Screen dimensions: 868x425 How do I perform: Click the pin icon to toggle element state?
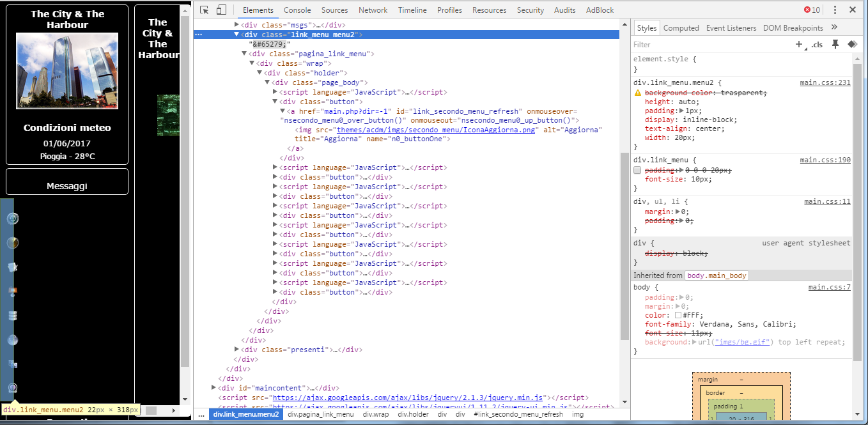[x=835, y=45]
